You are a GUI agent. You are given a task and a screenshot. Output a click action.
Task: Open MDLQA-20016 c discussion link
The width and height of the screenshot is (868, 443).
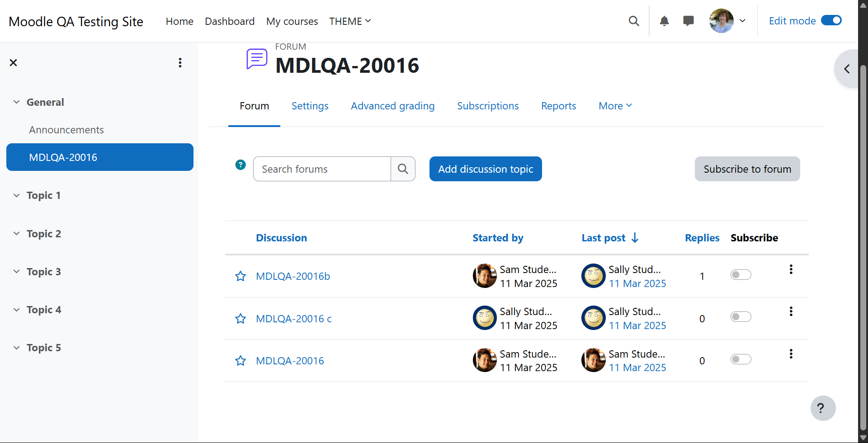pos(294,319)
